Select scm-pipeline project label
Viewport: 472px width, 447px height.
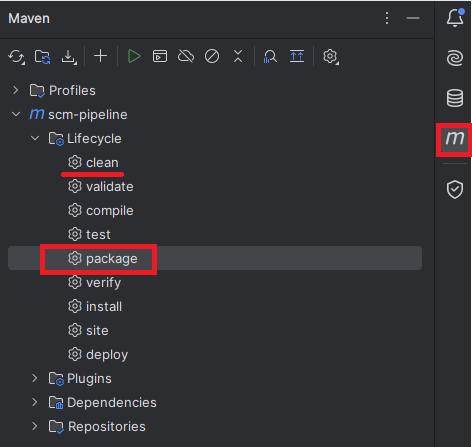[88, 115]
